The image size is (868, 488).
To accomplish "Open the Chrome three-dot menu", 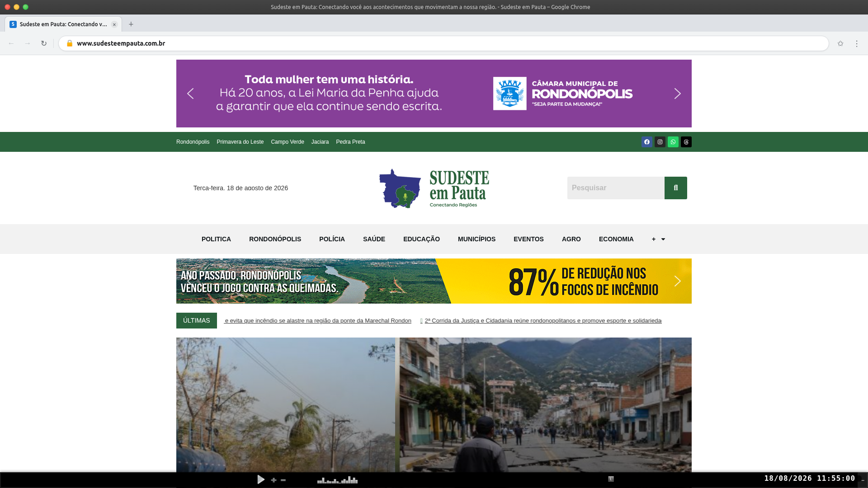I will click(857, 43).
